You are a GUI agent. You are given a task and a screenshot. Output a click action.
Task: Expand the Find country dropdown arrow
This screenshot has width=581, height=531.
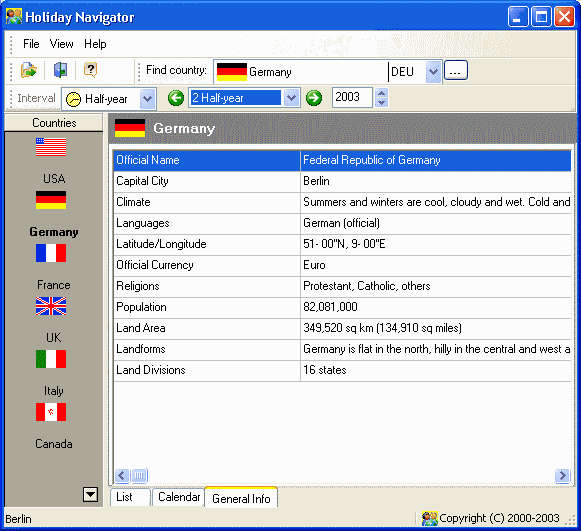point(433,72)
